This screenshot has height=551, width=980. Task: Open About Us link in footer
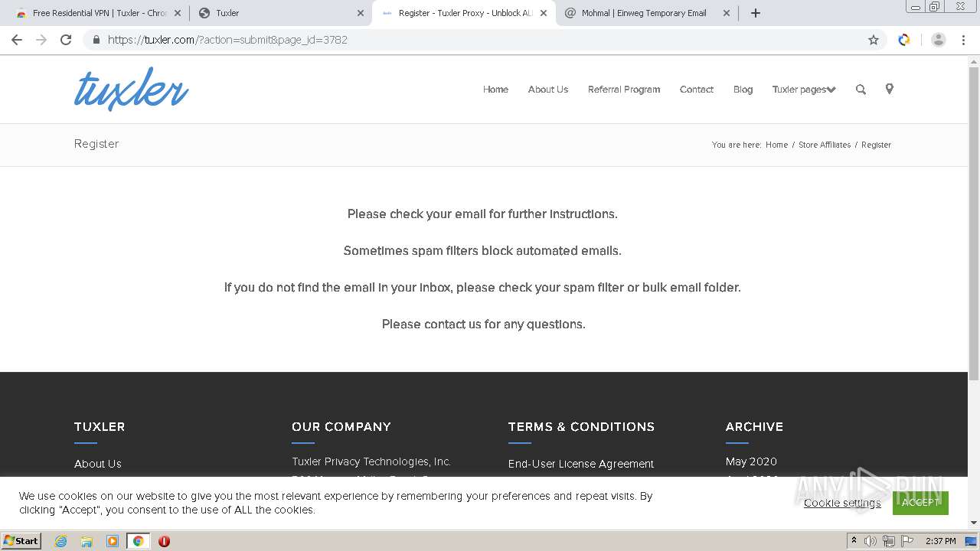(98, 464)
